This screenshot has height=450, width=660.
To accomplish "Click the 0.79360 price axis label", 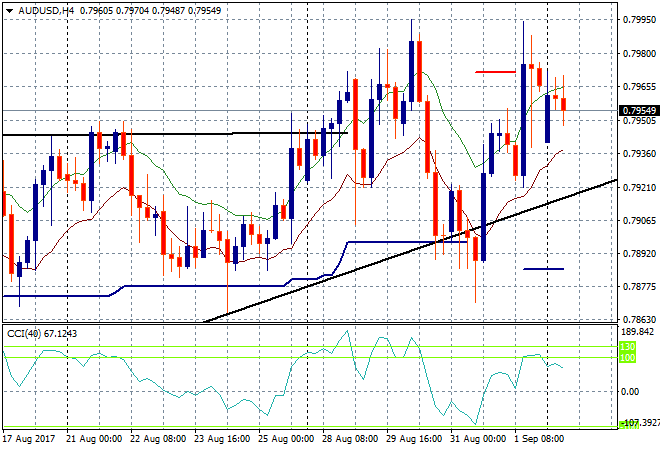I will coord(639,154).
